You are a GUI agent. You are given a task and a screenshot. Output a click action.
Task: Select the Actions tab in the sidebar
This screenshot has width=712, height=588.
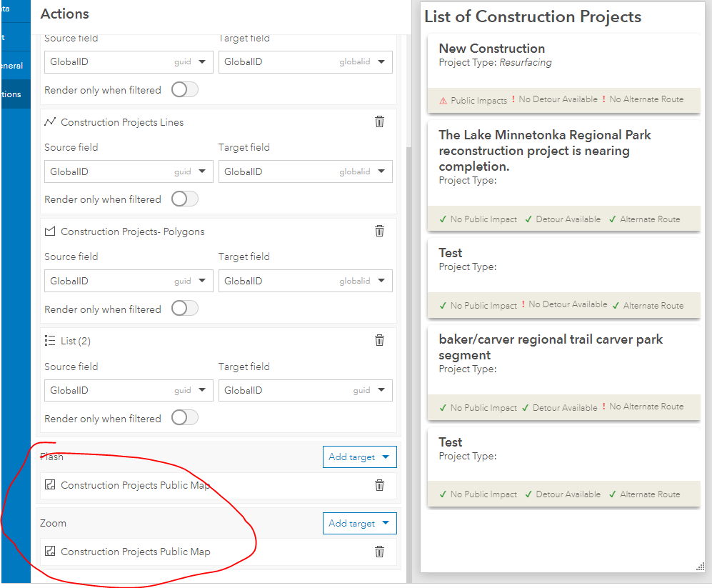pos(15,94)
